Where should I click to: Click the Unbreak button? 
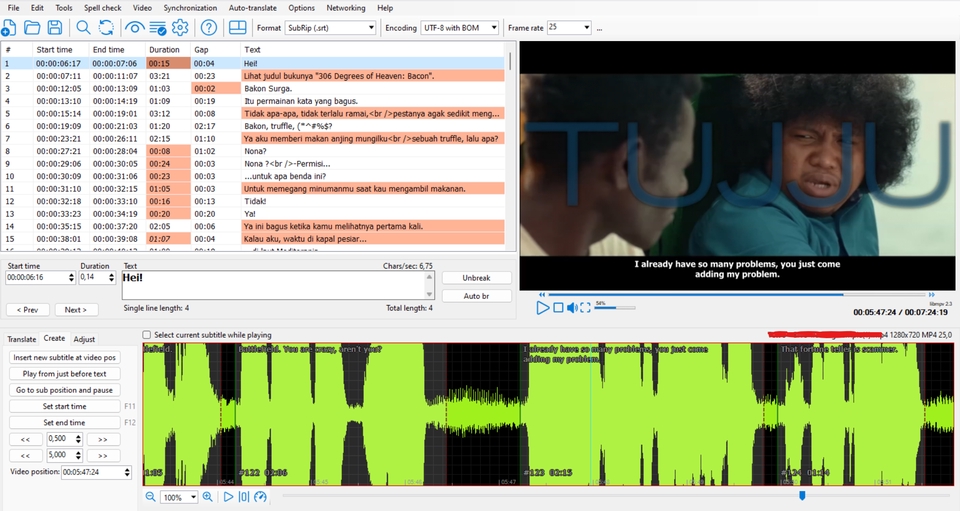coord(476,278)
